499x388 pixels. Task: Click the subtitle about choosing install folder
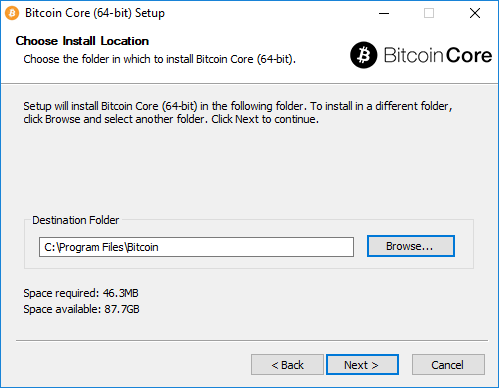click(160, 59)
